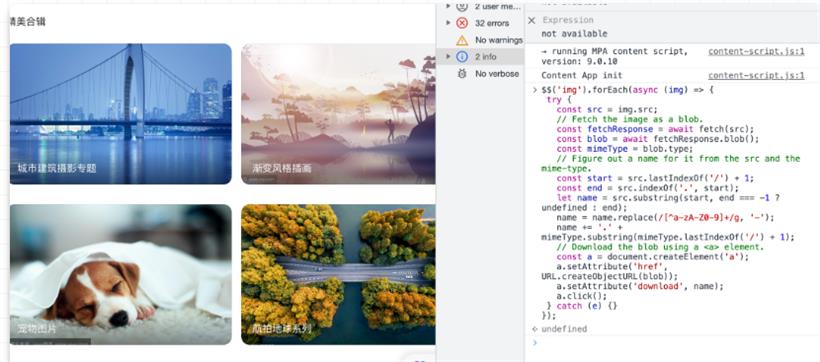Filter console to 32 errors
The height and width of the screenshot is (362, 820).
pos(480,23)
